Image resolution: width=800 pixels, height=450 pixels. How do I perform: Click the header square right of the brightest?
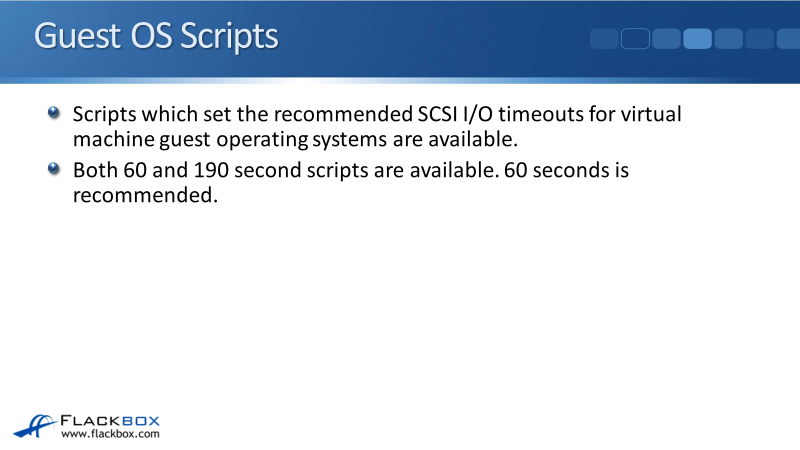[728, 39]
